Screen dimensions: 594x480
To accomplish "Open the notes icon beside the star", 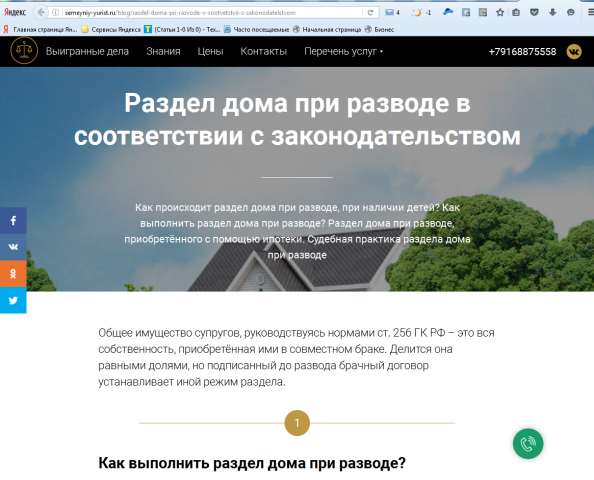I will click(483, 13).
